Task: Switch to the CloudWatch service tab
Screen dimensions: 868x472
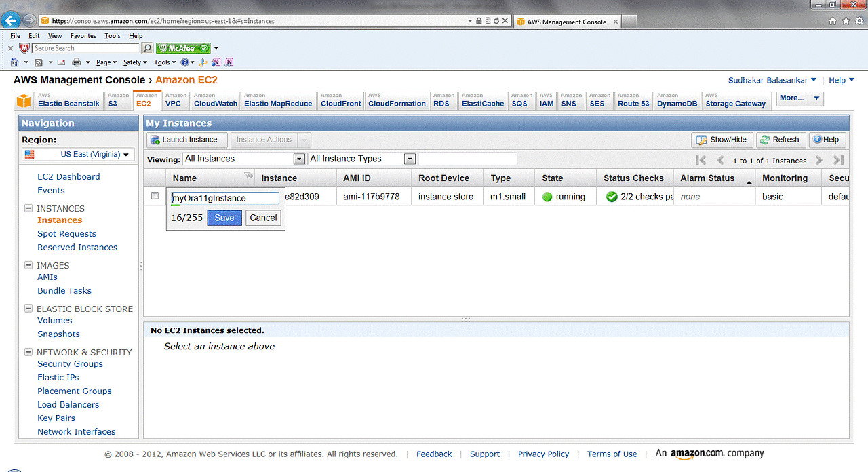Action: coord(216,100)
